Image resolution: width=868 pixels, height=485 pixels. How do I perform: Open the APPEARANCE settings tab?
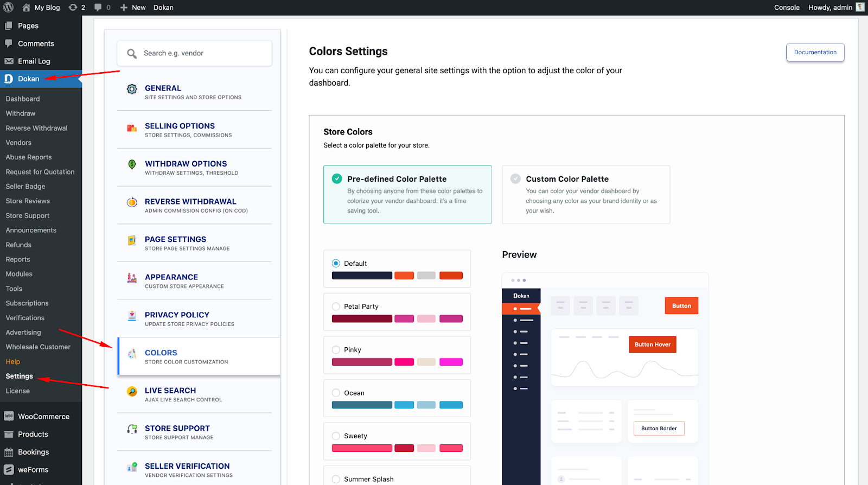pyautogui.click(x=194, y=281)
